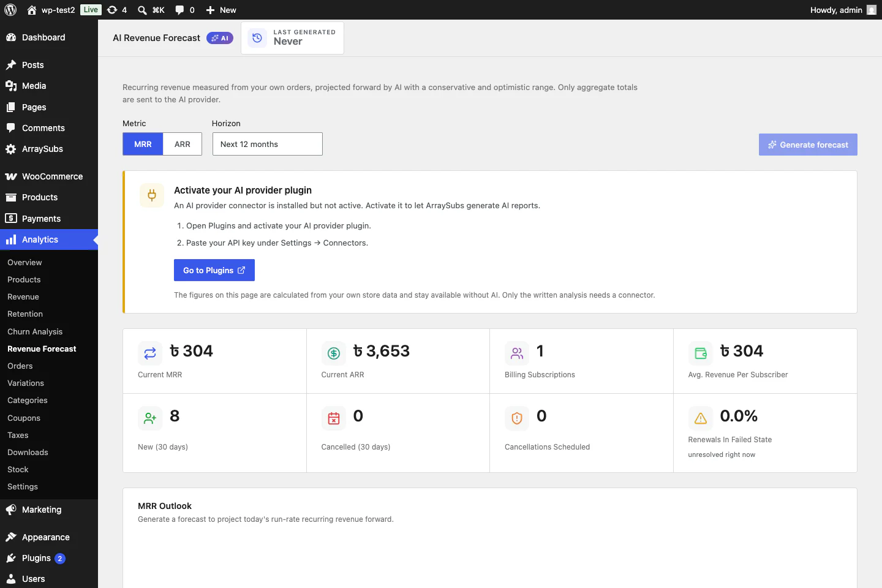Click the Last Generated history clock icon
This screenshot has width=882, height=588.
tap(257, 38)
